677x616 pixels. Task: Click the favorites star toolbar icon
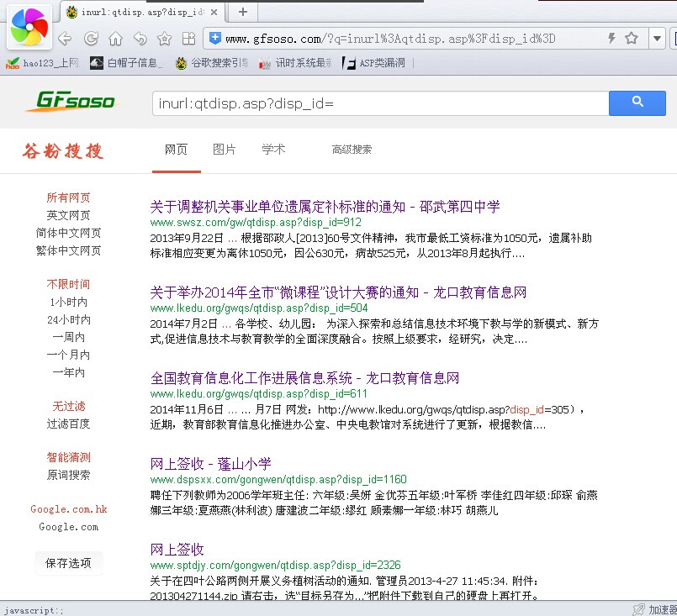pyautogui.click(x=165, y=39)
